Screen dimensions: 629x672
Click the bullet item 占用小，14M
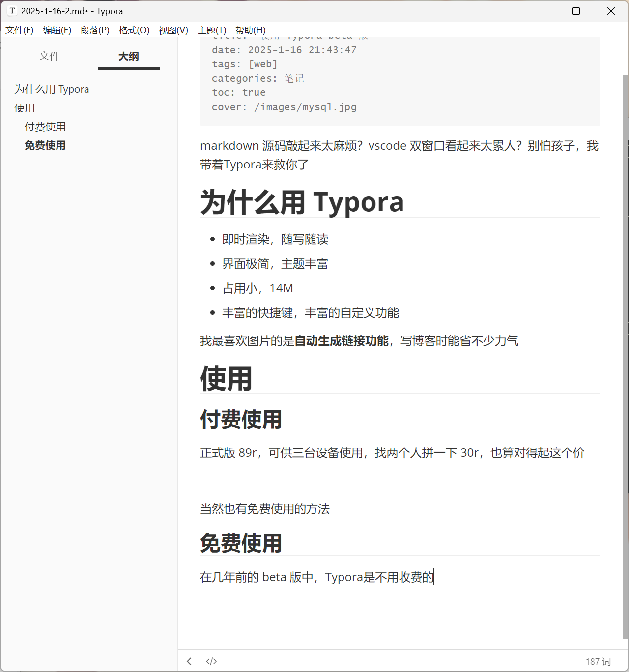(x=257, y=288)
